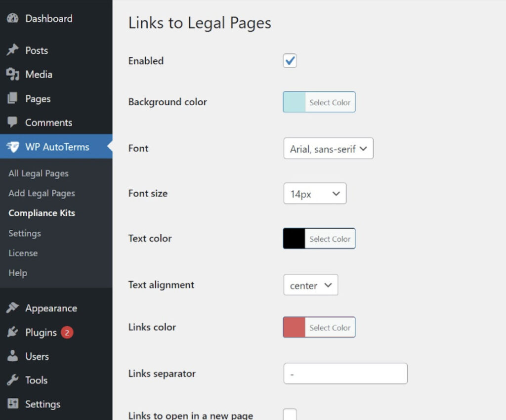This screenshot has height=420, width=506.
Task: Select WP AutoTerms menu item
Action: pos(57,147)
